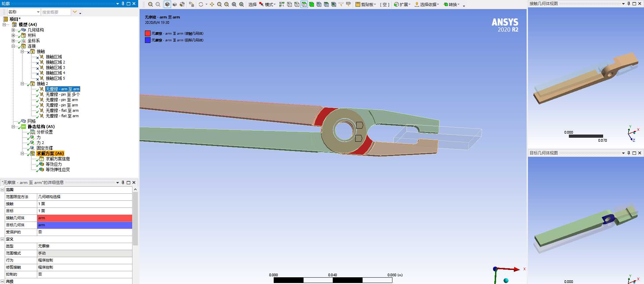644x284 pixels.
Task: Click the selection mode arrow icon
Action: [261, 4]
